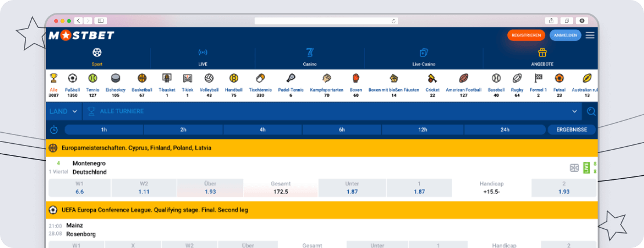Screen dimensions: 644x248
Task: Select the Padel-Tennis category
Action: tap(291, 86)
